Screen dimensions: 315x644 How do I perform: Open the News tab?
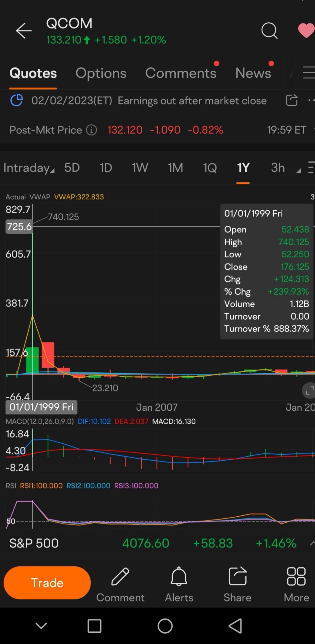(x=253, y=73)
